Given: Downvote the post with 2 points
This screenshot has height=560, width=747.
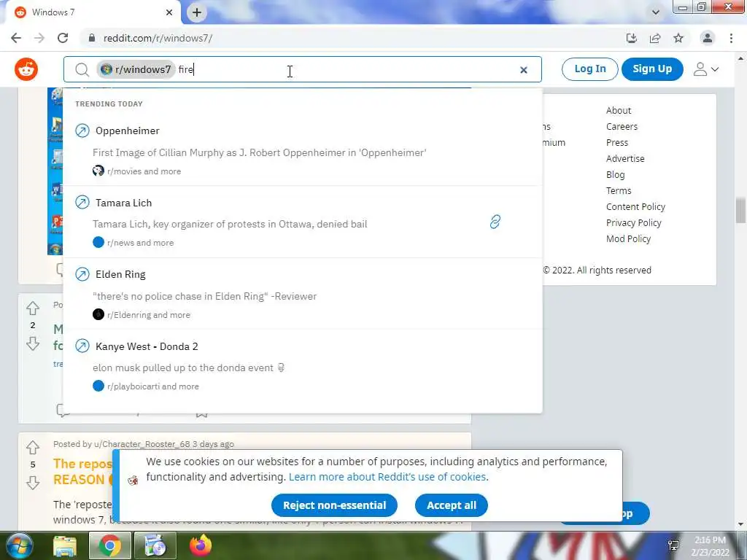Looking at the screenshot, I should (x=33, y=343).
